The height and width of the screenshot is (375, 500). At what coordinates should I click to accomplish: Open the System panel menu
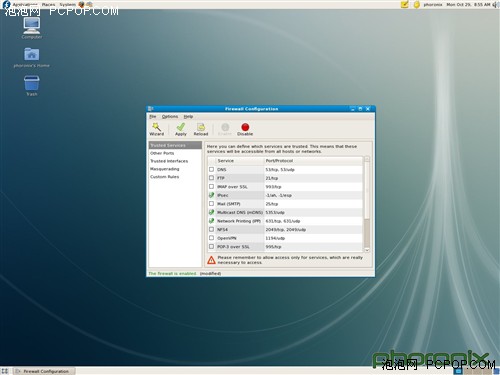click(68, 4)
